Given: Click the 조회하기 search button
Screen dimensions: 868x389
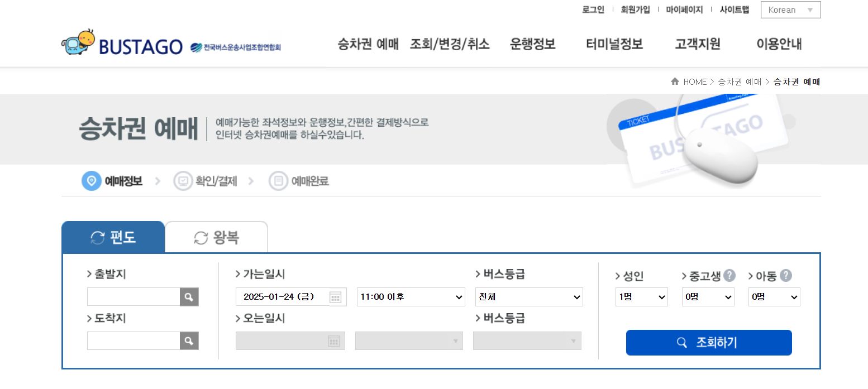Looking at the screenshot, I should pyautogui.click(x=708, y=342).
